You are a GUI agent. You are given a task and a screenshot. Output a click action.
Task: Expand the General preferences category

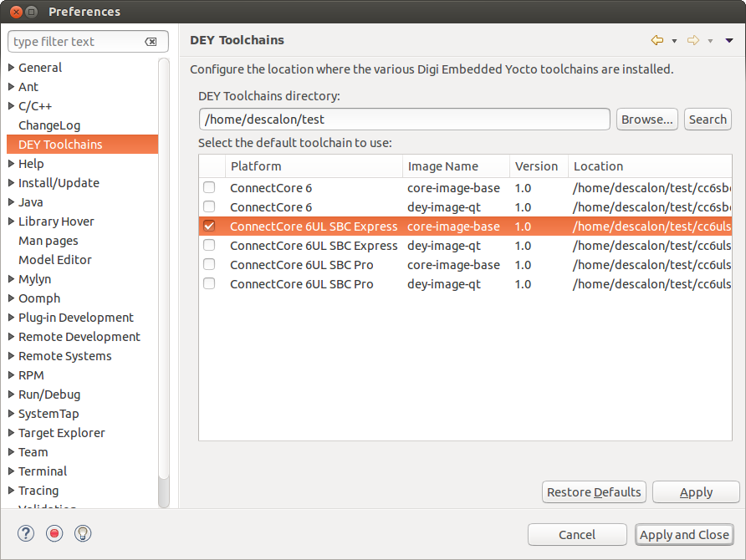[x=12, y=68]
